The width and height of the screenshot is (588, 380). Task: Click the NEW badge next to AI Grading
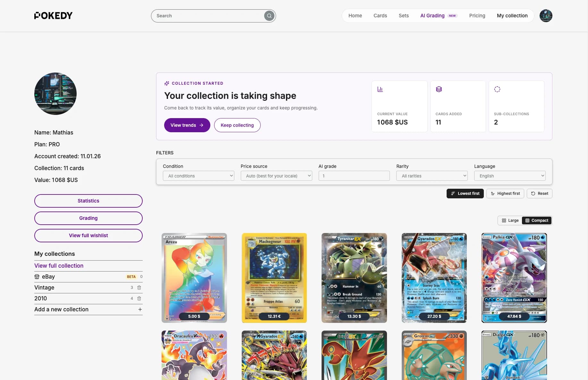452,16
